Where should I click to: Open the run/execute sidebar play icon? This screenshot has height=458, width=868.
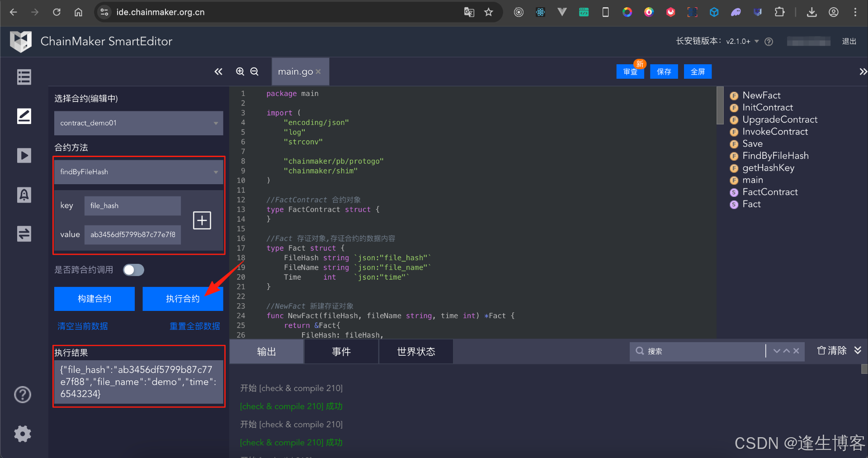point(24,156)
